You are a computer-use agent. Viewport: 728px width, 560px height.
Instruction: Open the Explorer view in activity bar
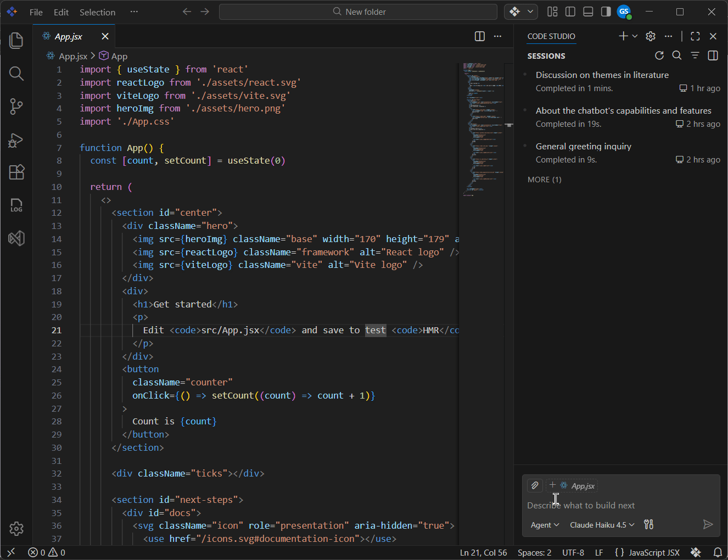pyautogui.click(x=16, y=41)
